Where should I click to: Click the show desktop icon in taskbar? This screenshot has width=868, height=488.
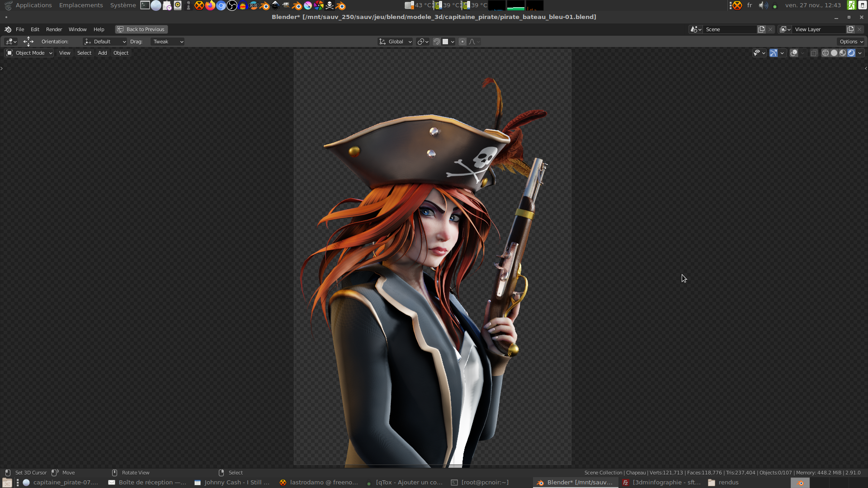click(x=7, y=483)
